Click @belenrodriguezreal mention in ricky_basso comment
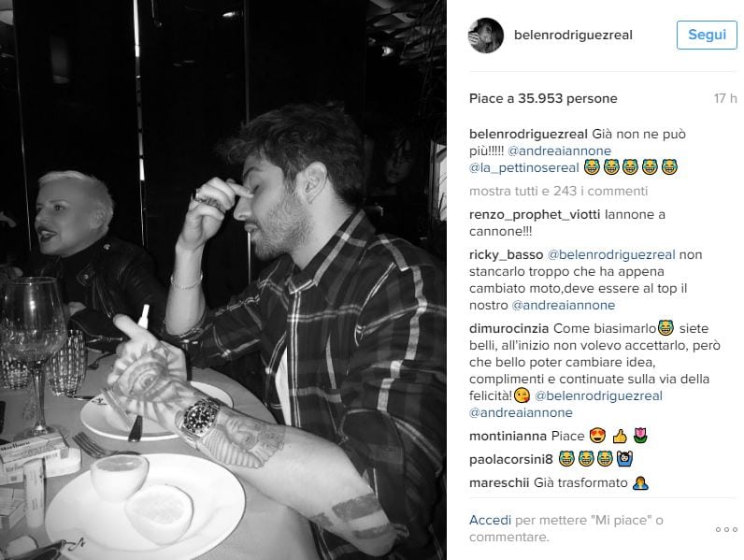744x560 pixels. [x=611, y=255]
